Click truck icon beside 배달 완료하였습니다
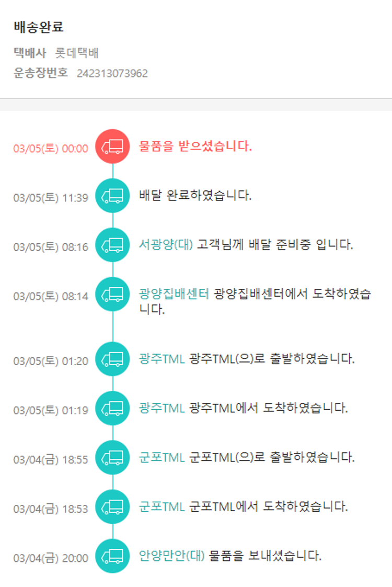392x587 pixels. pos(112,196)
